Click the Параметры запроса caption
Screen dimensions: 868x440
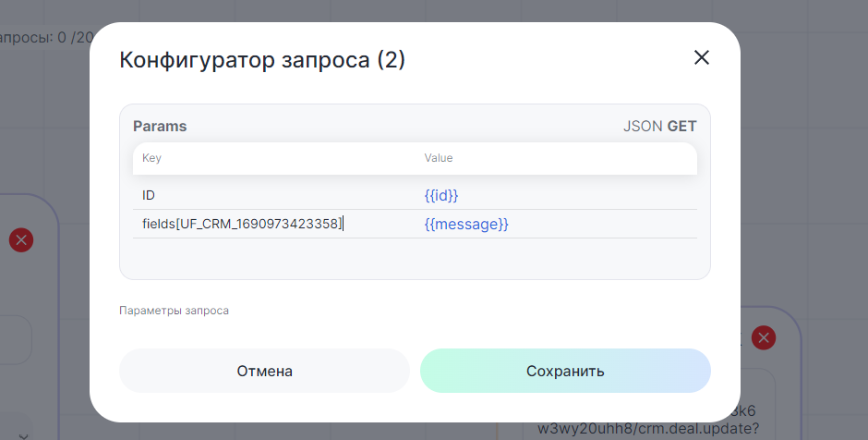click(x=175, y=311)
